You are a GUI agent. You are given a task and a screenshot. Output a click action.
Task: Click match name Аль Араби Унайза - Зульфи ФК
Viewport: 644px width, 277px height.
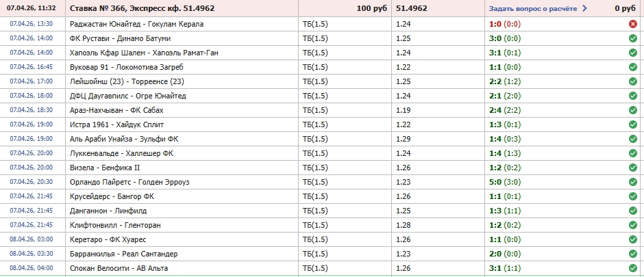coord(124,139)
